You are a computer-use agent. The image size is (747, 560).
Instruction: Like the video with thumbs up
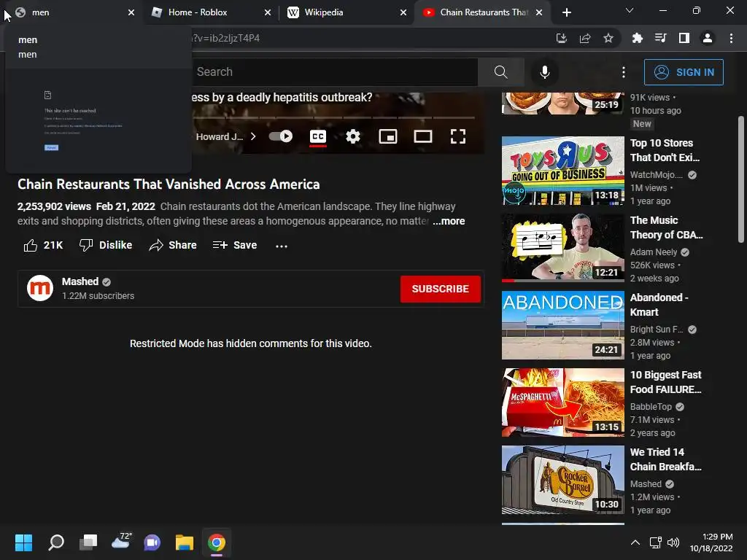click(43, 245)
